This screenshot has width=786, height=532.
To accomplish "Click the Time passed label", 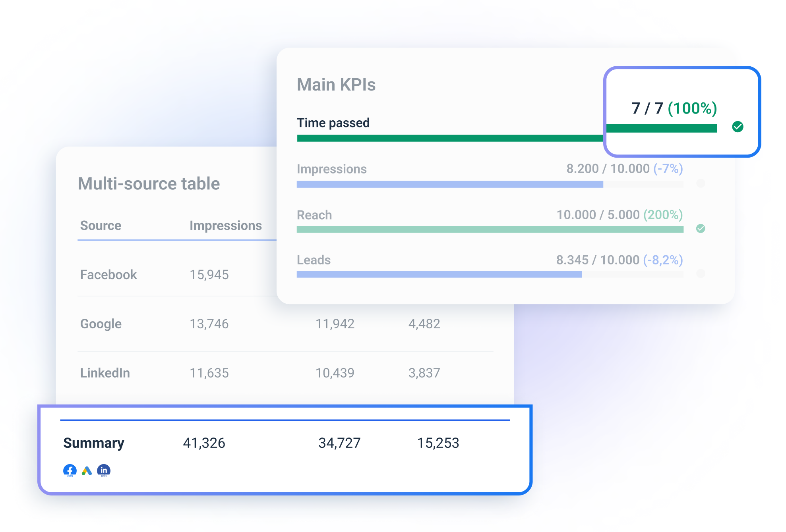I will pyautogui.click(x=333, y=123).
